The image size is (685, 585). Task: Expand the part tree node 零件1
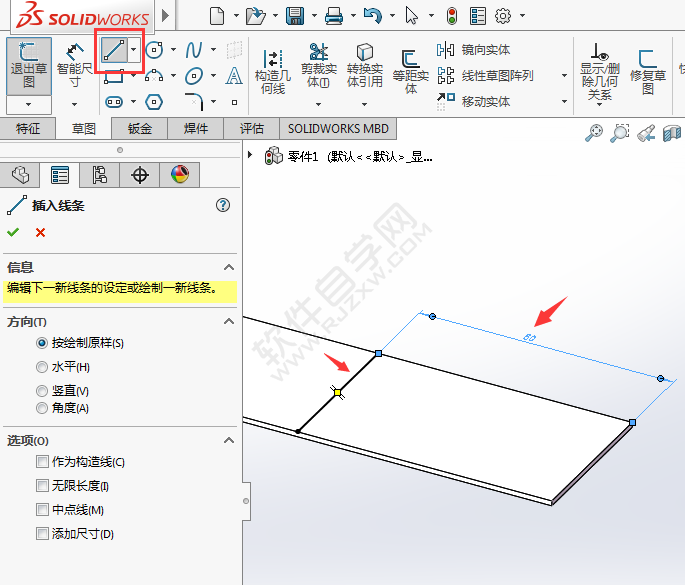pos(250,155)
